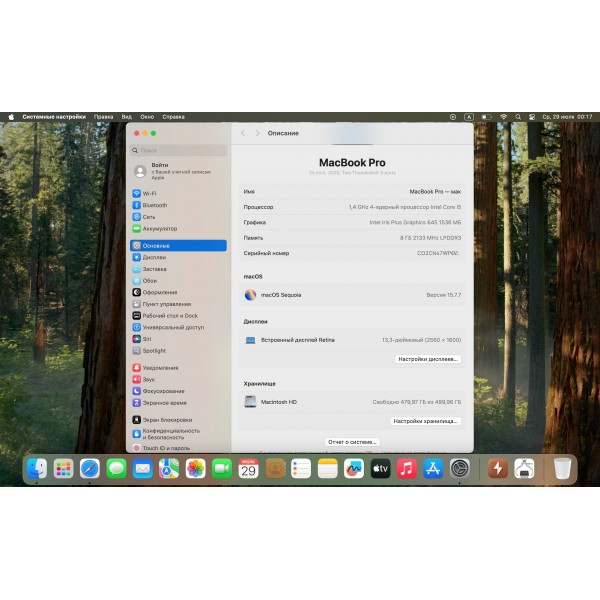Open Обои wallpaper settings
Image resolution: width=600 pixels, height=600 pixels.
point(178,281)
